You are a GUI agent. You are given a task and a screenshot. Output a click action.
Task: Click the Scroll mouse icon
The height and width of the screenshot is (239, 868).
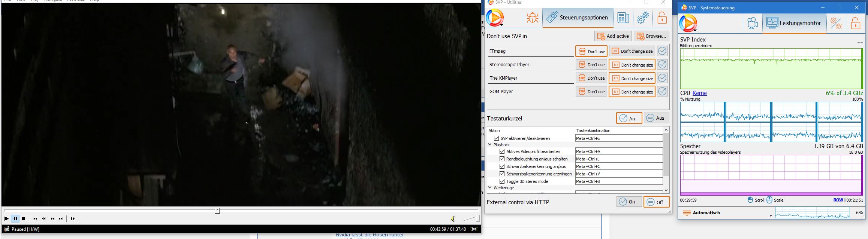750,200
